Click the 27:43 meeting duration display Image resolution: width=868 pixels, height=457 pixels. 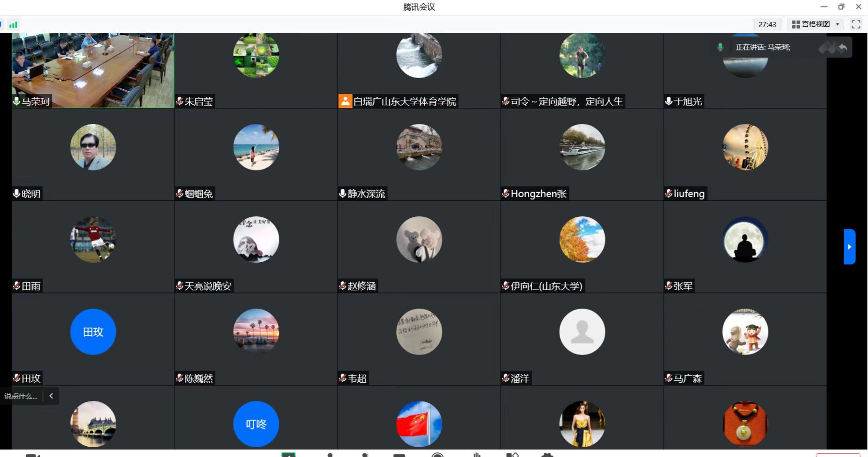pyautogui.click(x=767, y=24)
